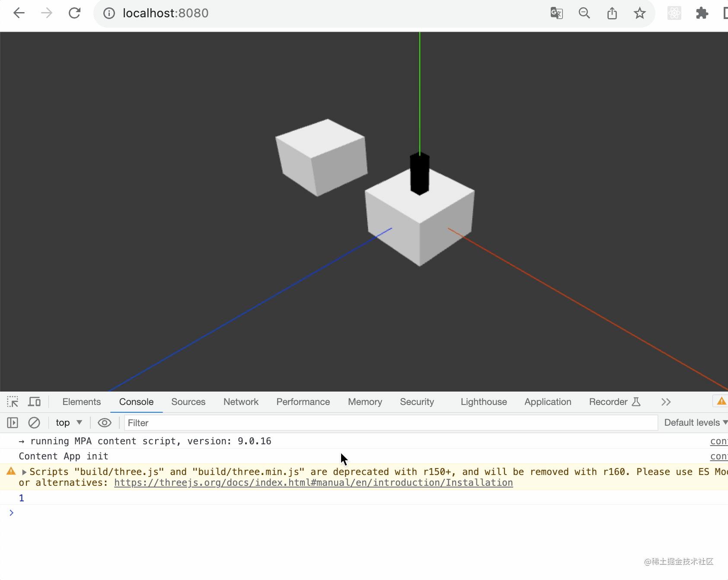The image size is (728, 580).
Task: Clear the console
Action: [34, 422]
